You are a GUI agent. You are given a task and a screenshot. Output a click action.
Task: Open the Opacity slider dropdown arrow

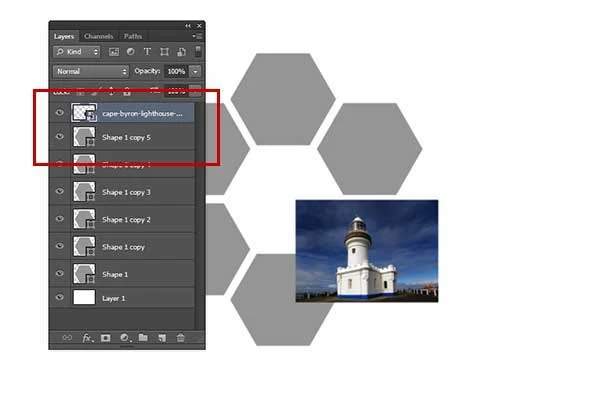click(195, 71)
